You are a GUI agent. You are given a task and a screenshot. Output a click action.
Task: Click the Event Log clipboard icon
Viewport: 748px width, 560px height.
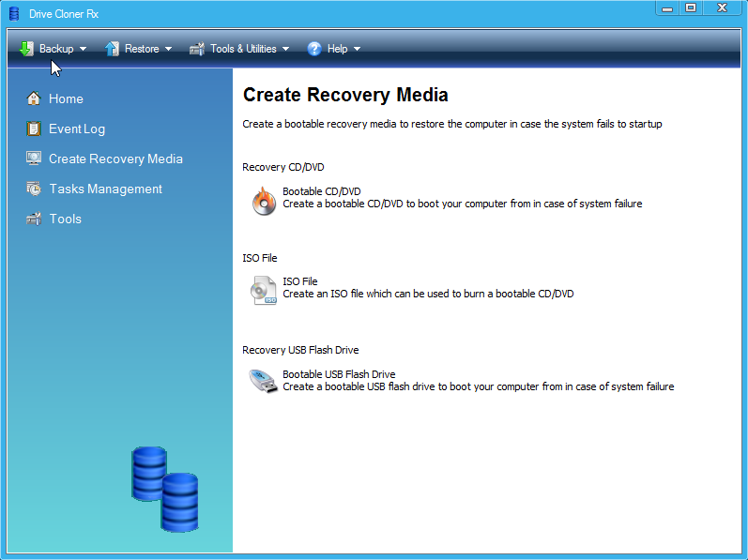click(x=34, y=129)
